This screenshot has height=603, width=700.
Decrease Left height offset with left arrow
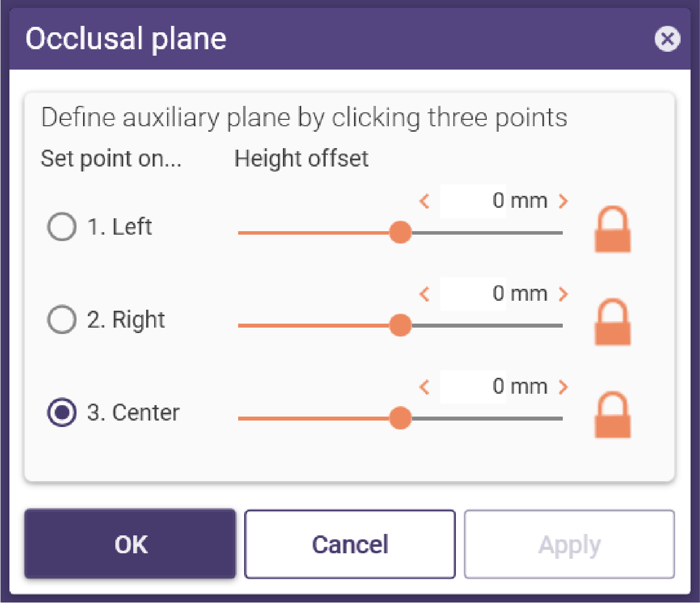point(425,201)
